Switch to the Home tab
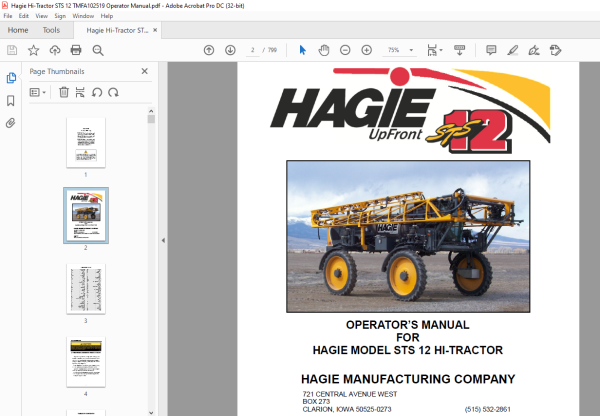 point(18,30)
